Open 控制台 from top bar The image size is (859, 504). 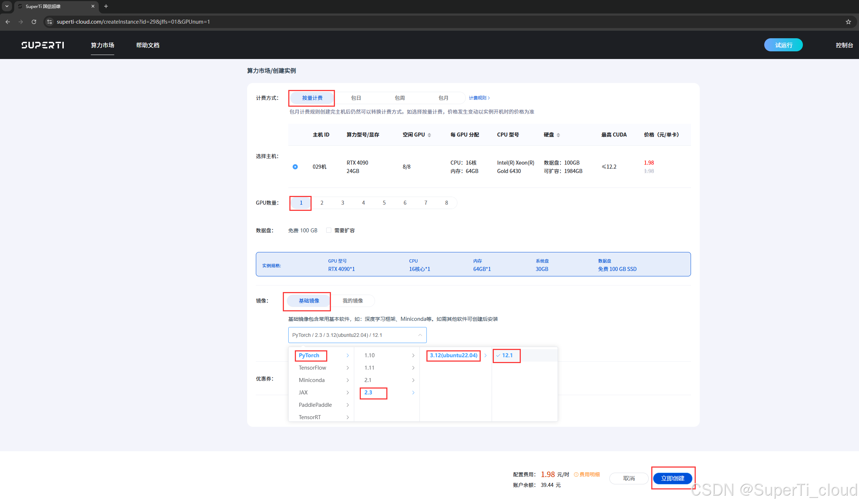point(844,45)
